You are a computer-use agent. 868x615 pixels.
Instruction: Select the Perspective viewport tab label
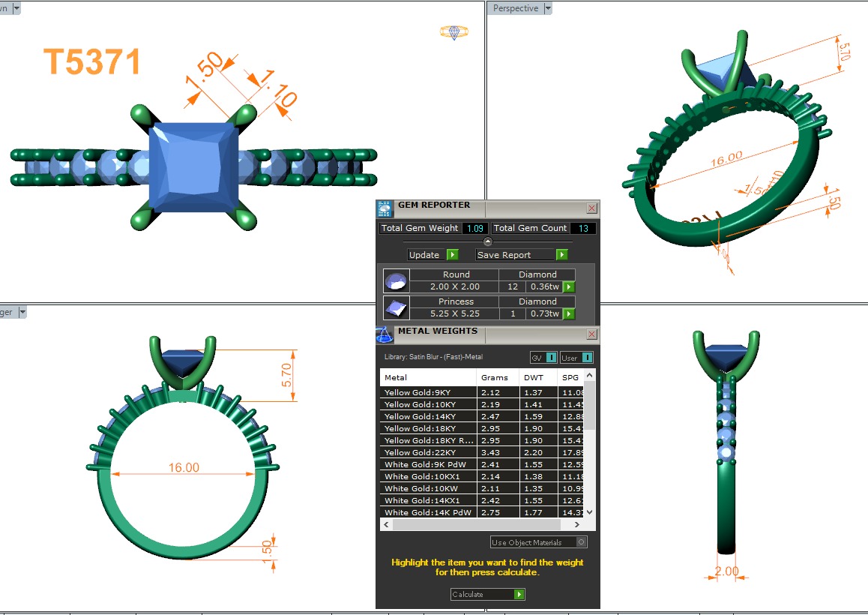point(516,8)
